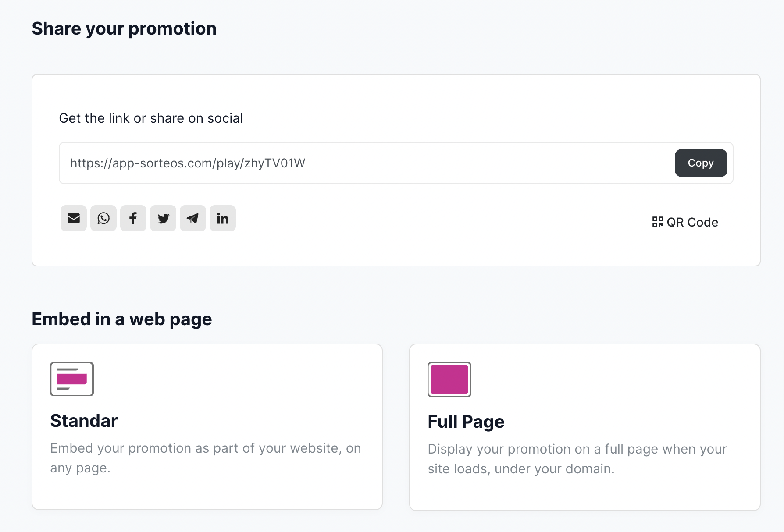The width and height of the screenshot is (784, 532).
Task: Click the "Embed in a web page" heading
Action: 122,319
